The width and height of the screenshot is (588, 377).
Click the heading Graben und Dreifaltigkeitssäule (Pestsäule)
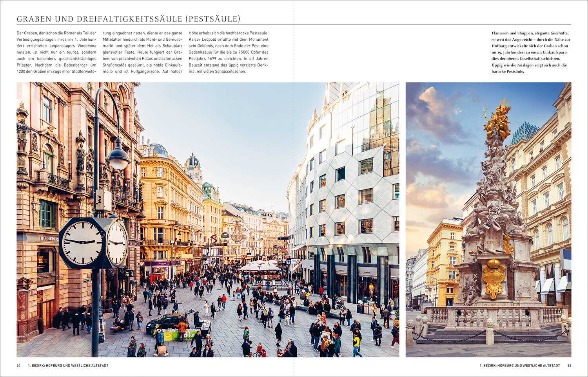click(x=129, y=19)
